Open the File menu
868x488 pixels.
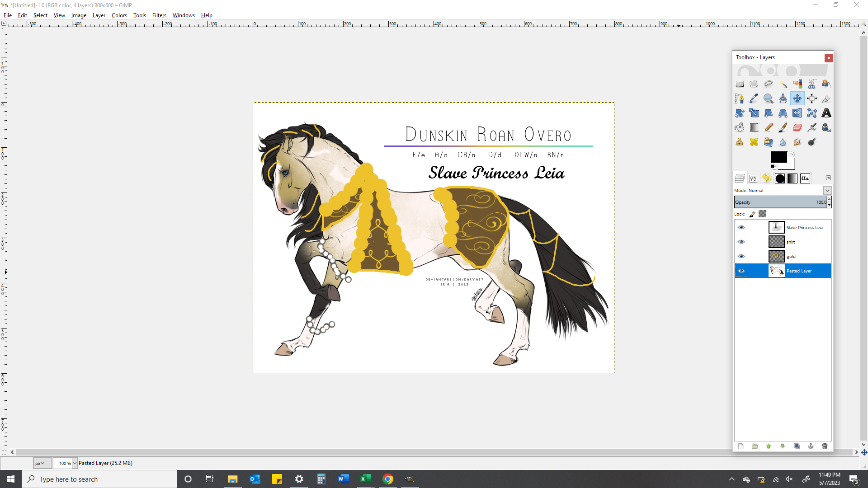click(x=8, y=15)
